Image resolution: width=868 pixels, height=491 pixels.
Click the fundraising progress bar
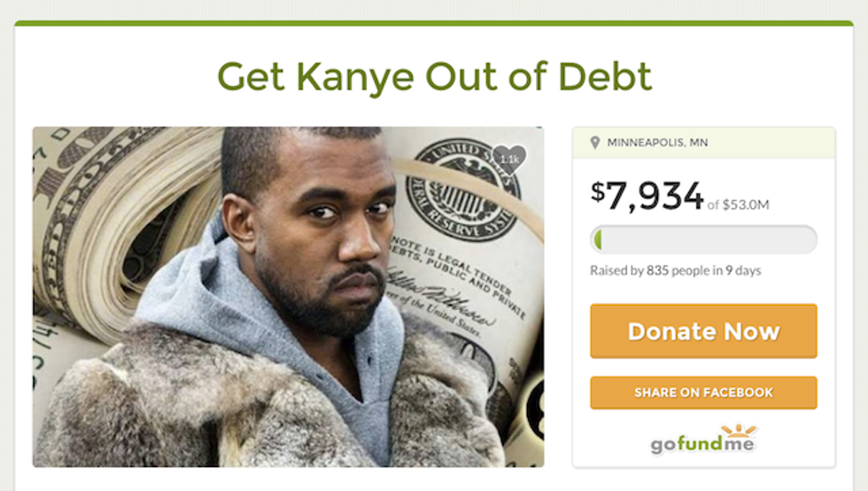(x=703, y=239)
